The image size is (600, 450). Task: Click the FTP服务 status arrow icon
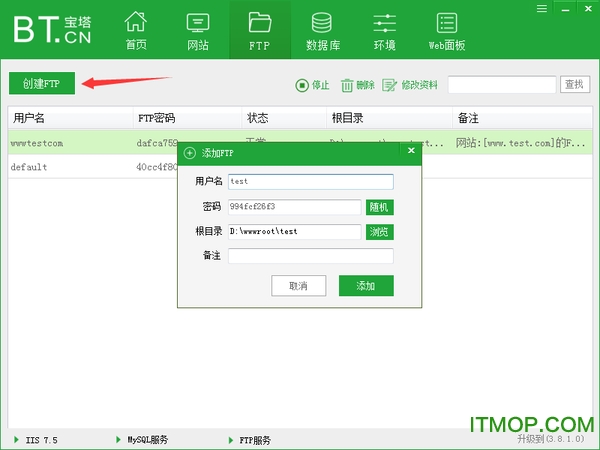[x=230, y=440]
